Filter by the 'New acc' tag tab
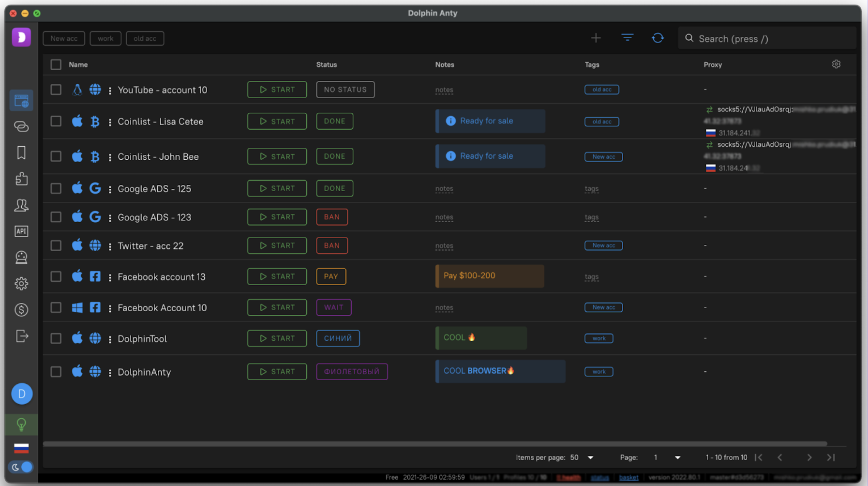The height and width of the screenshot is (486, 868). [x=64, y=38]
